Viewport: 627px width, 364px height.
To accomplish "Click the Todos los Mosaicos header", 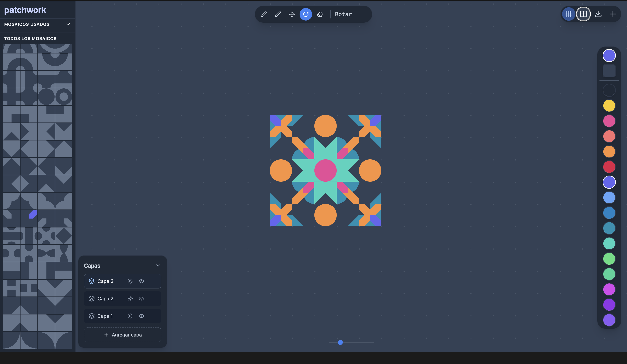I will [30, 38].
